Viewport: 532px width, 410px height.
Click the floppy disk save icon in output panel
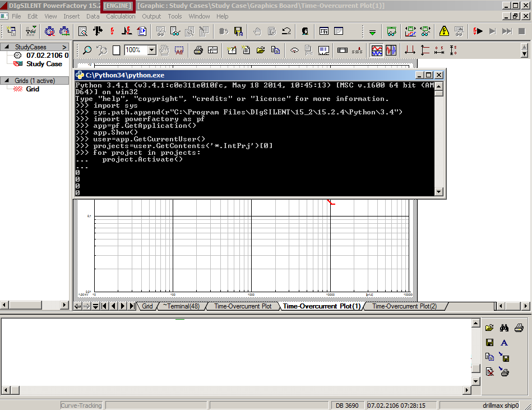[489, 343]
